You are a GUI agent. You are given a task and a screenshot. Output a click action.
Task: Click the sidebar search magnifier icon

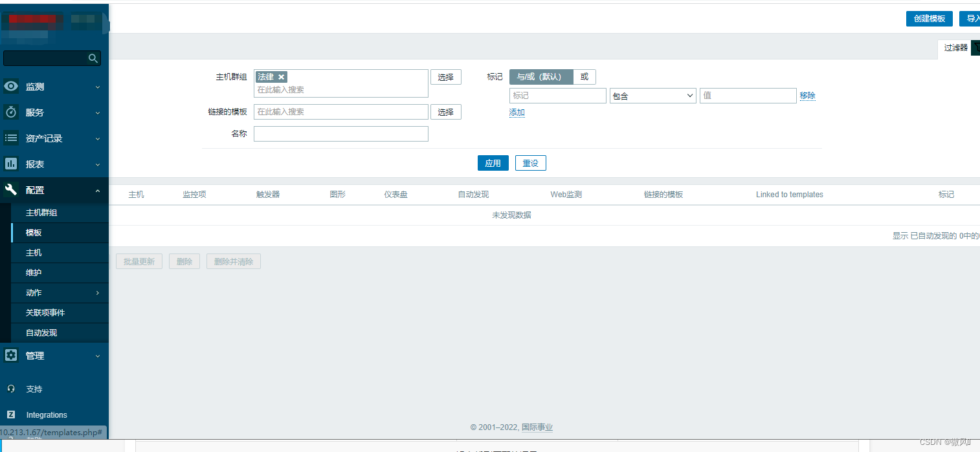point(93,58)
